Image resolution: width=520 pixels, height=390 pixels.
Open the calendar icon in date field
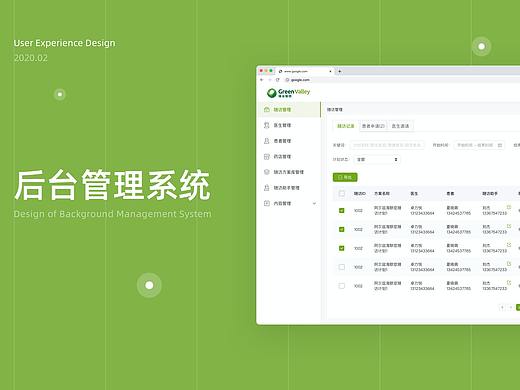coord(500,145)
